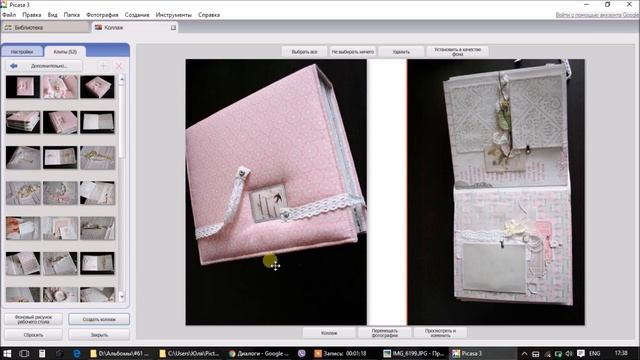Open the Вид menu
640x360 pixels.
(x=52, y=15)
